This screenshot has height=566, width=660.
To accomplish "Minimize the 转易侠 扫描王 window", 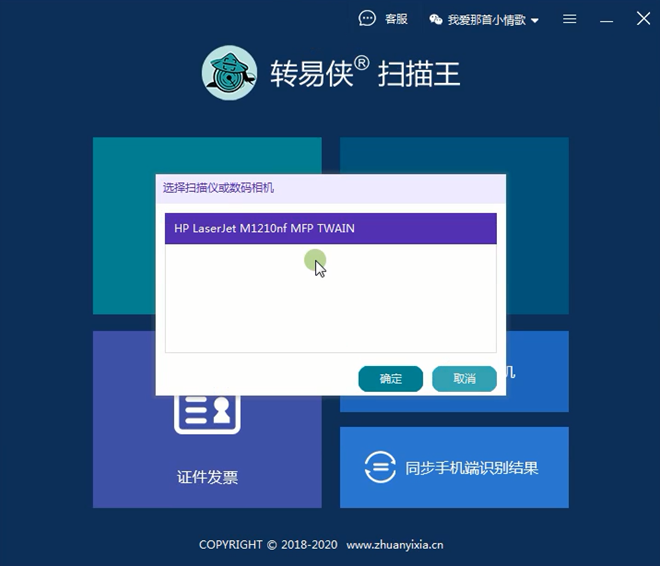I will 607,20.
